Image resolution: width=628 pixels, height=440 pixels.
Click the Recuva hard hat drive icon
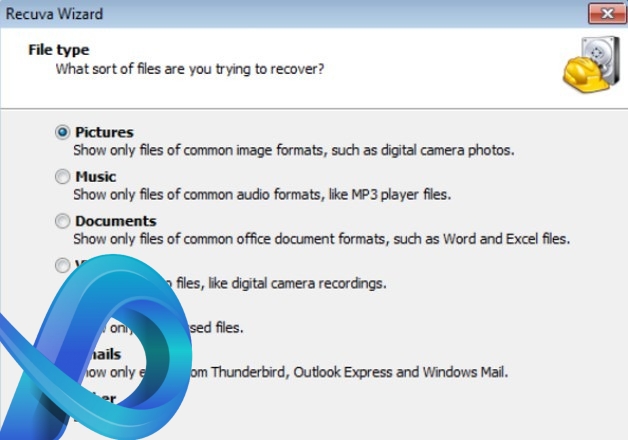pyautogui.click(x=592, y=64)
